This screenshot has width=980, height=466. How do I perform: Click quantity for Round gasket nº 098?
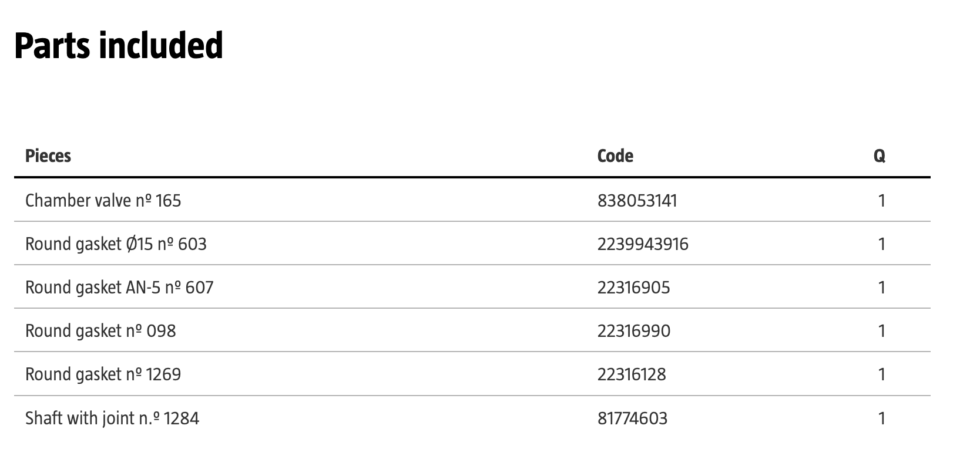point(881,331)
